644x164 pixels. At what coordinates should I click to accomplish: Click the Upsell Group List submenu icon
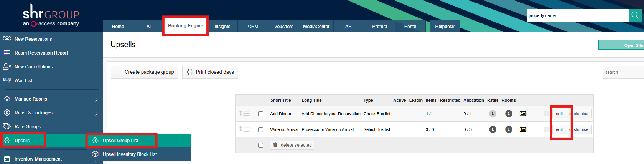click(x=95, y=140)
